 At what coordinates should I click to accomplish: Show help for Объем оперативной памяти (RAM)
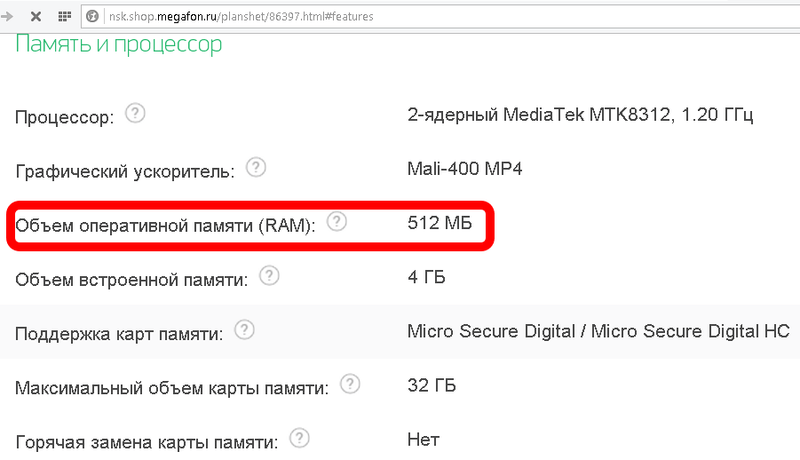pos(337,221)
